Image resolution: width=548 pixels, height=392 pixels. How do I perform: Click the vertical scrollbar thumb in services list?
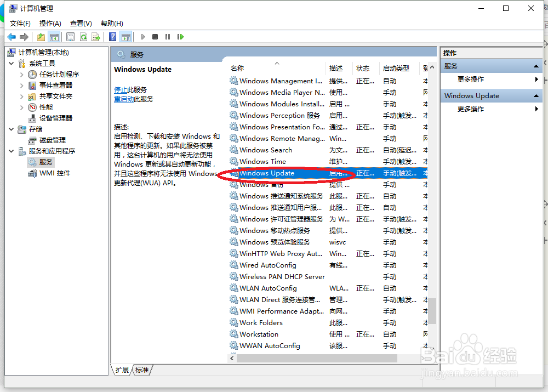coord(432,311)
